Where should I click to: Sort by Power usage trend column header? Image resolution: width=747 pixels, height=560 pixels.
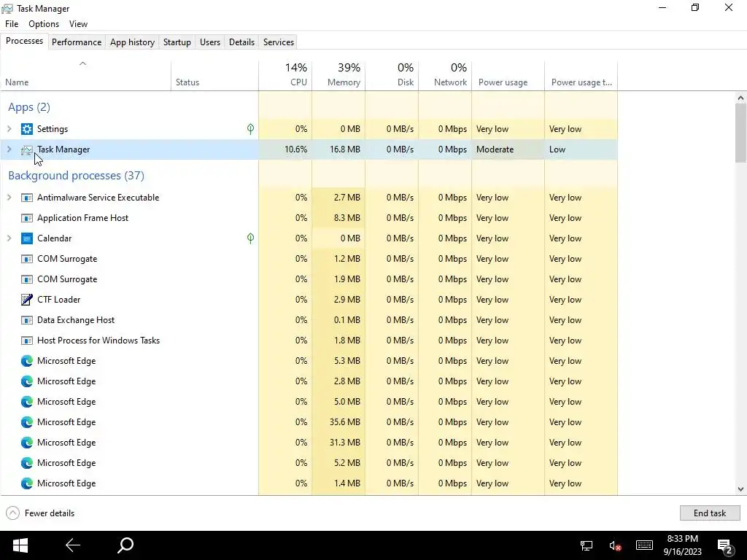click(581, 76)
